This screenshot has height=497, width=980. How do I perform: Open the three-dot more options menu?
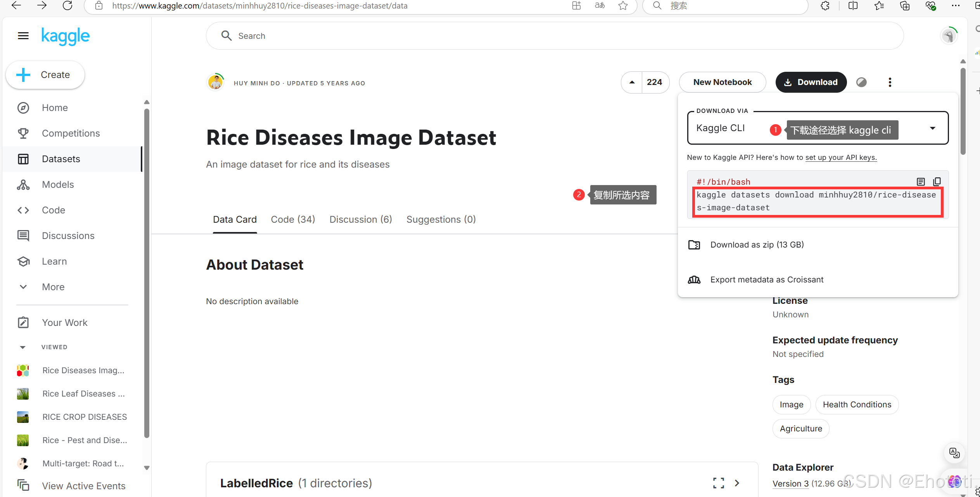[890, 82]
